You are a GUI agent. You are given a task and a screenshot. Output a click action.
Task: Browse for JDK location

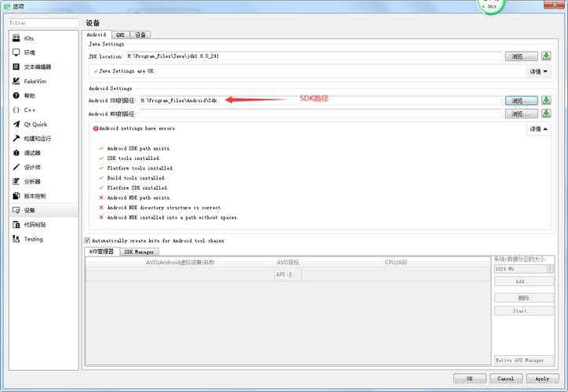pos(522,56)
